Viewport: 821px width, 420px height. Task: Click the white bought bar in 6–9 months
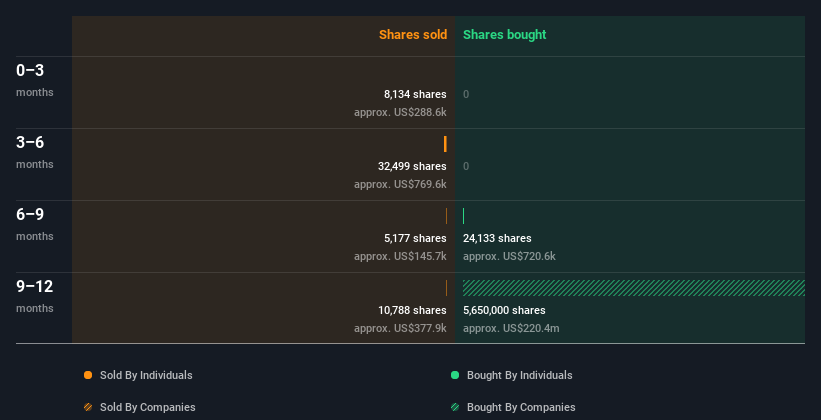tap(464, 216)
